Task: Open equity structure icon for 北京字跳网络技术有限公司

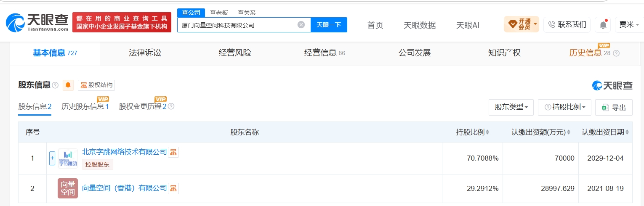Action: pos(173,152)
